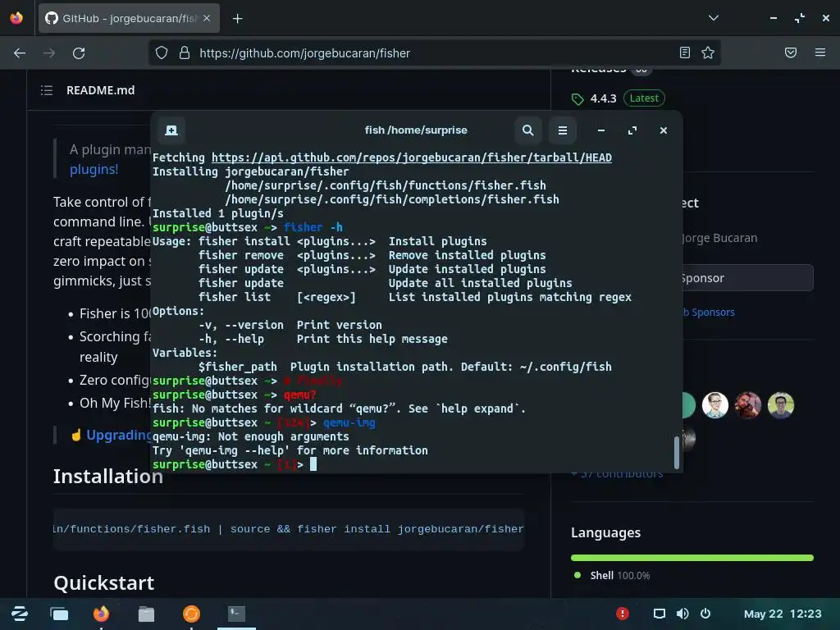The width and height of the screenshot is (840, 630).
Task: Search the terminal output
Action: pos(527,130)
